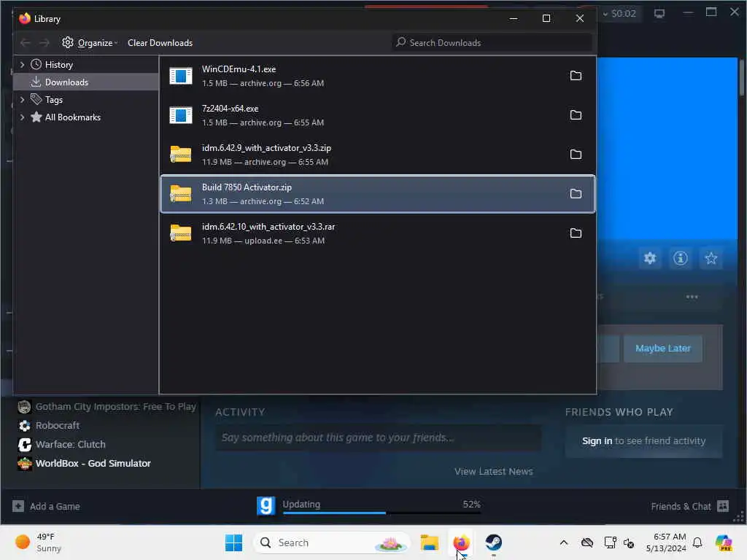Go forward in Library window
Viewport: 747px width, 560px height.
(44, 43)
